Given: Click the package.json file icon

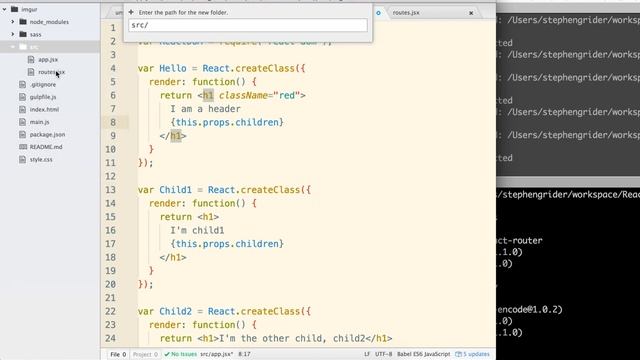Looking at the screenshot, I should coord(22,134).
